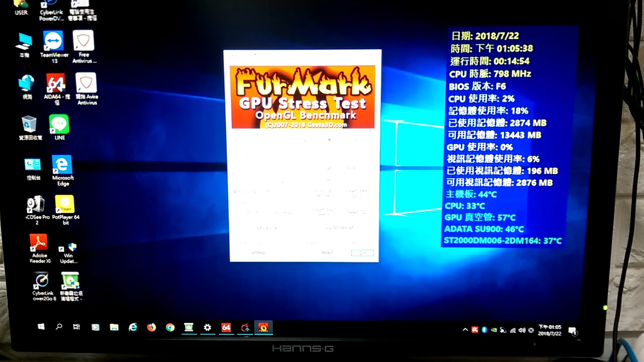The width and height of the screenshot is (644, 362).
Task: Click the About button in FurMark
Action: coord(327,252)
